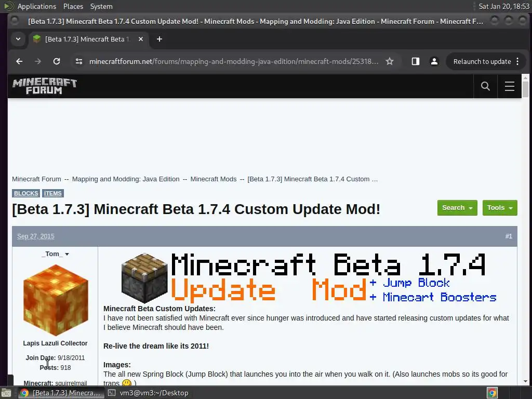Click the show desktop icon in taskbar
This screenshot has height=399, width=532.
pos(6,393)
